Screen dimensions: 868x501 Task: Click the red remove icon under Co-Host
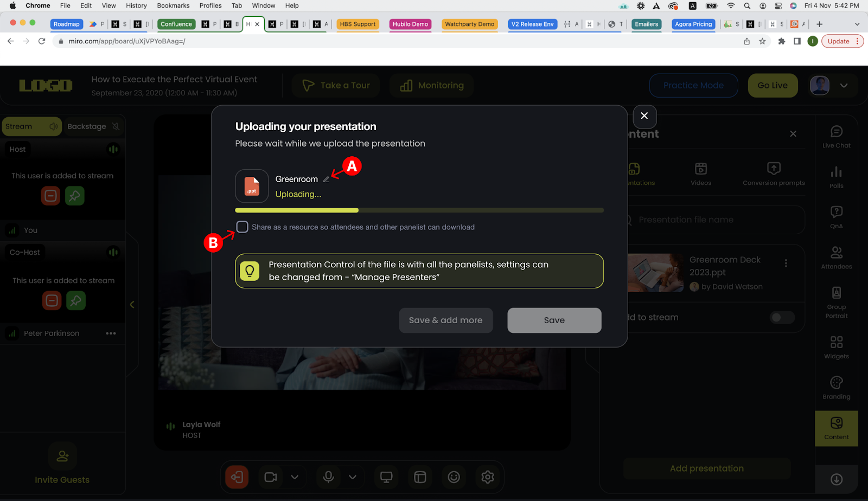pos(52,300)
